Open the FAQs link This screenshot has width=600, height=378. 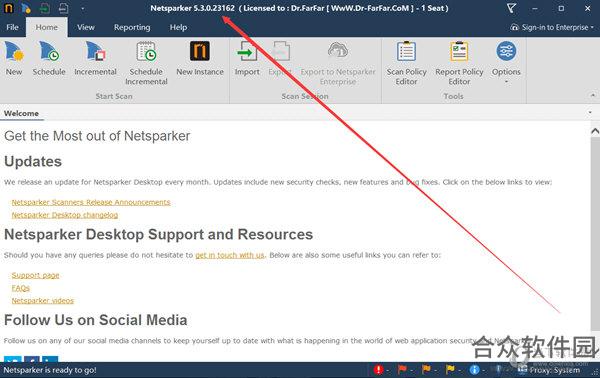point(21,288)
